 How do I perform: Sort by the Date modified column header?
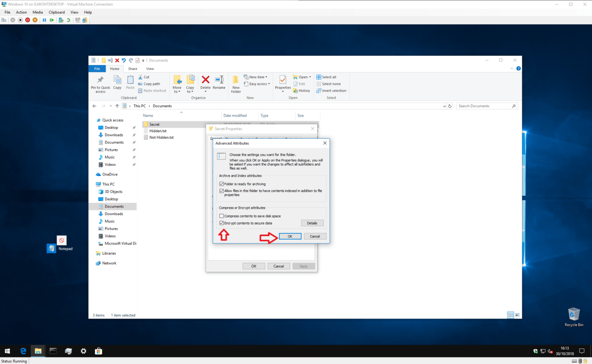pyautogui.click(x=235, y=116)
